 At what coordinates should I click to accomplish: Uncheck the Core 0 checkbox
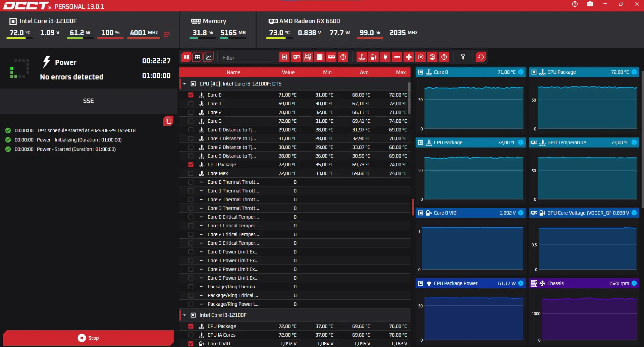coord(191,95)
